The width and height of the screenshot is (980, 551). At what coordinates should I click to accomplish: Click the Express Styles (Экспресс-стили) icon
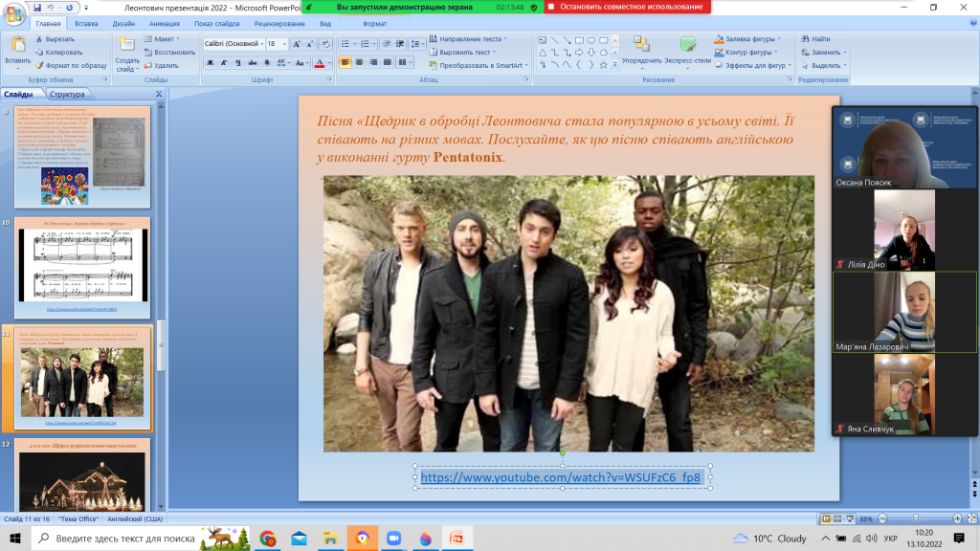688,45
